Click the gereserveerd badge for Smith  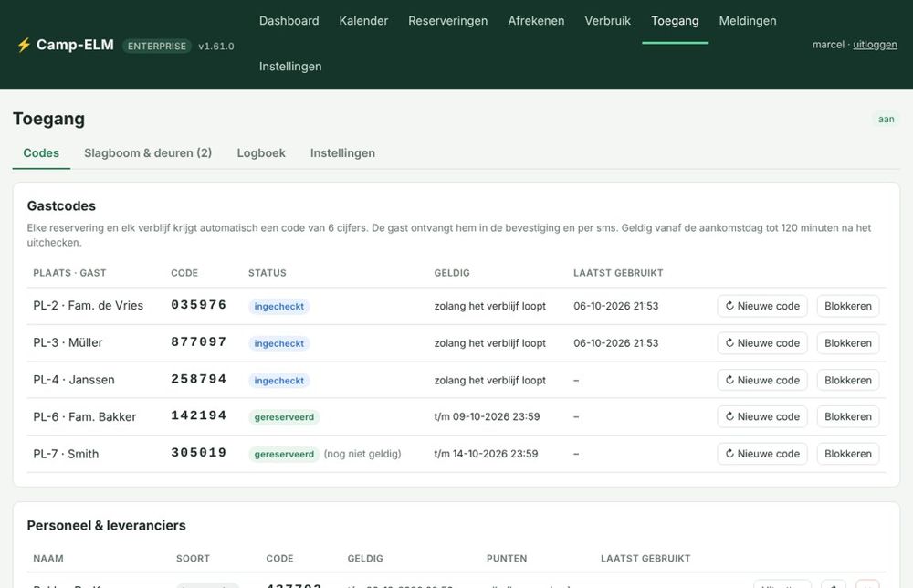click(x=284, y=454)
